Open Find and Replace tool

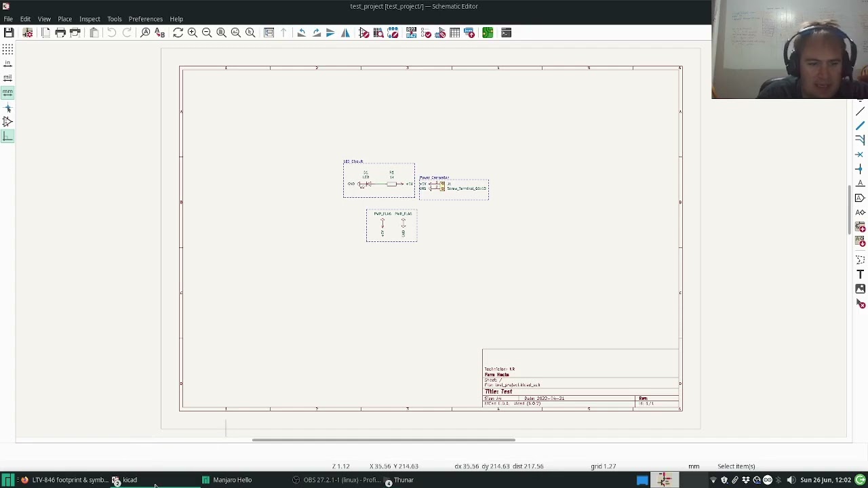160,33
